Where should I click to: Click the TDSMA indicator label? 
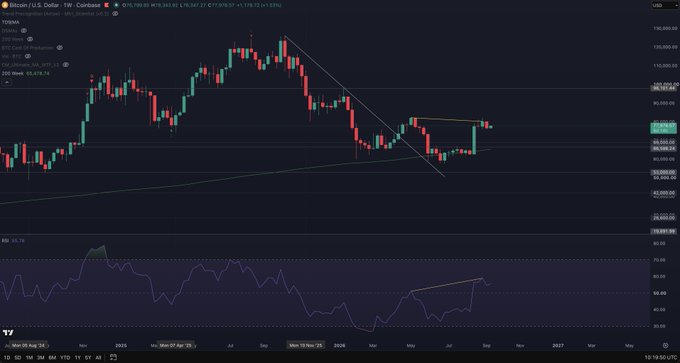click(9, 22)
